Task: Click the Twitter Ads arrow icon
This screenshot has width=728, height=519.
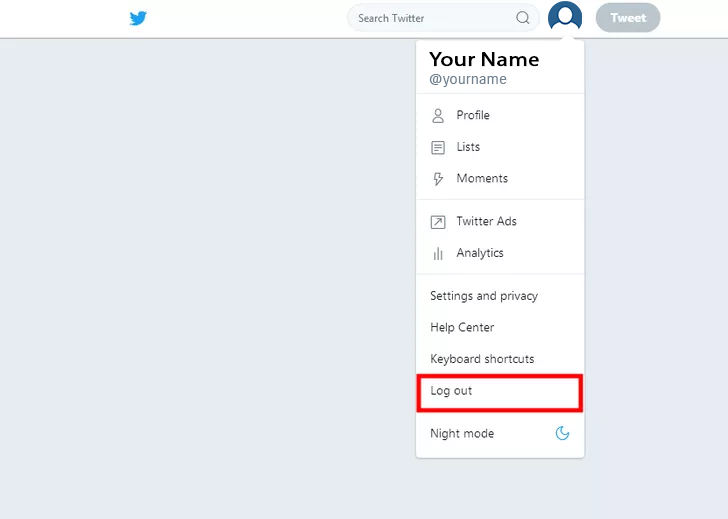Action: point(438,222)
